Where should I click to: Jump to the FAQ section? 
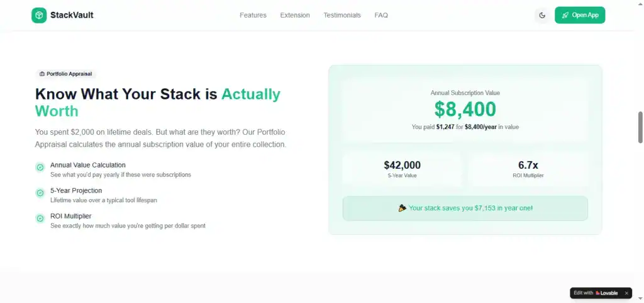[381, 15]
